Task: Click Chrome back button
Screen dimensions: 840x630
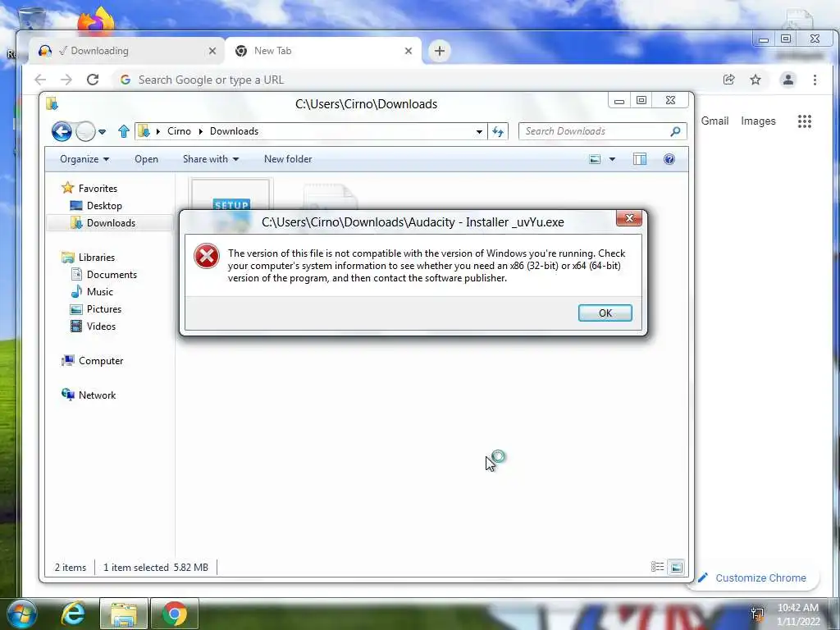Action: click(x=40, y=80)
